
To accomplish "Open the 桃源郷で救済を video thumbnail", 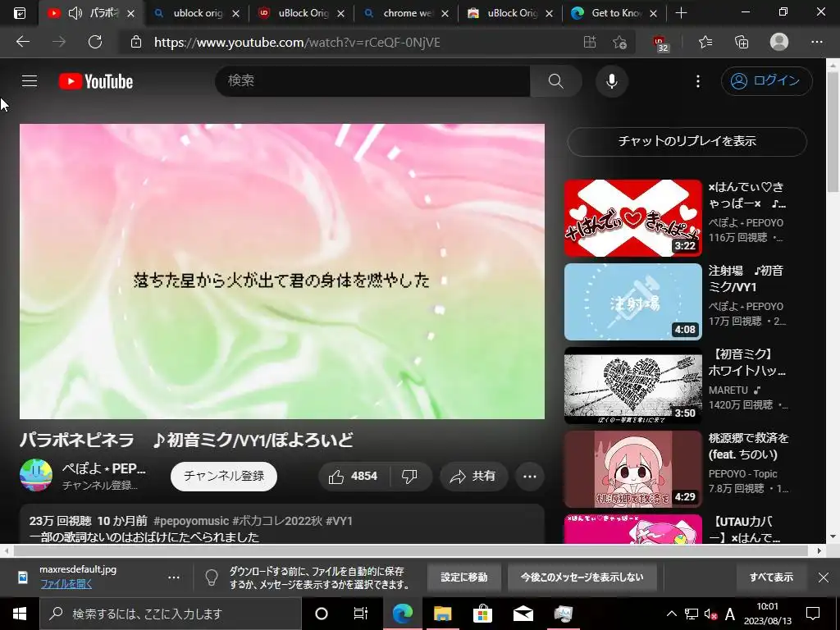I will coord(632,468).
